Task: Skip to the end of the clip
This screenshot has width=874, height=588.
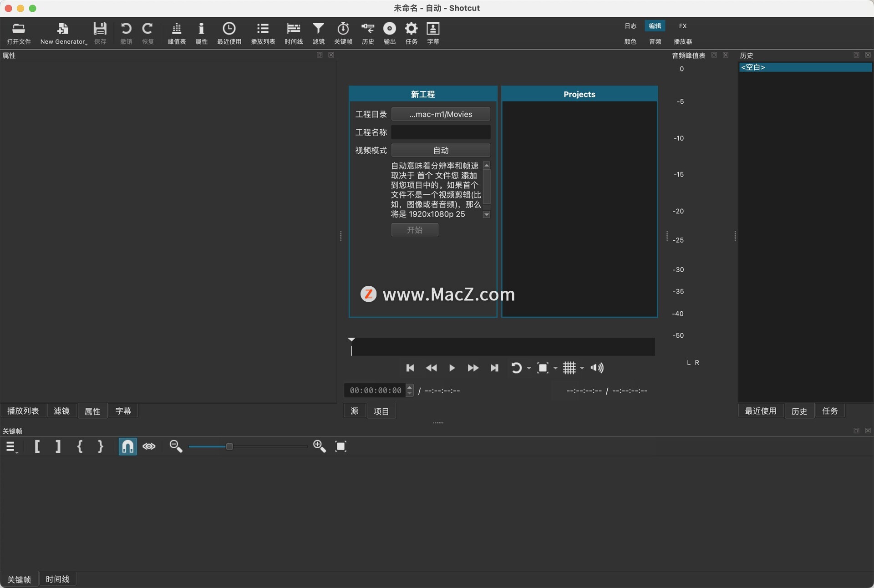Action: coord(494,368)
